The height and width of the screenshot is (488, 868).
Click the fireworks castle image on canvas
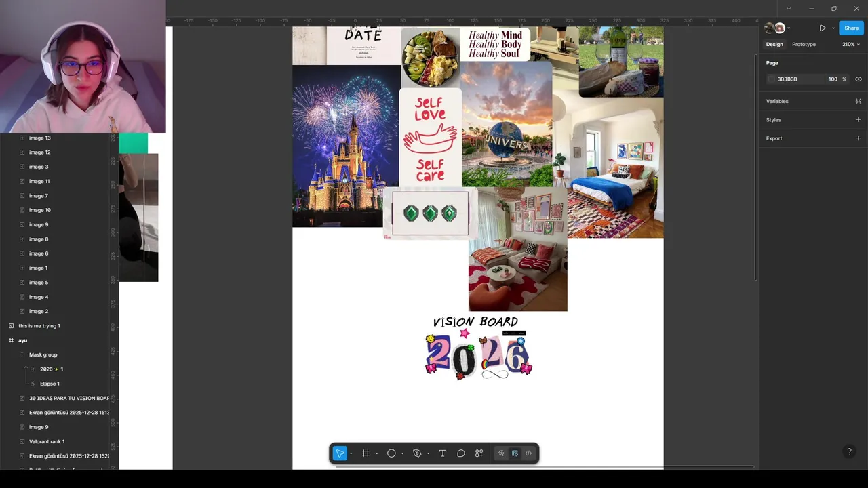click(x=345, y=146)
